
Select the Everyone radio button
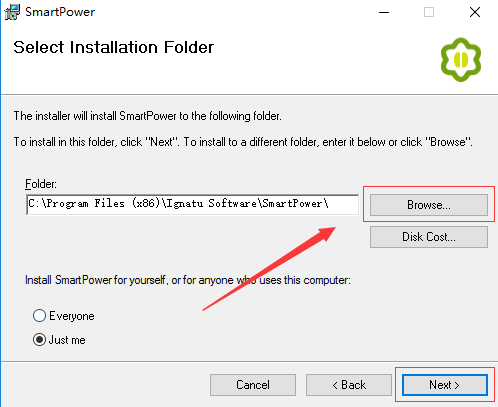pyautogui.click(x=39, y=315)
